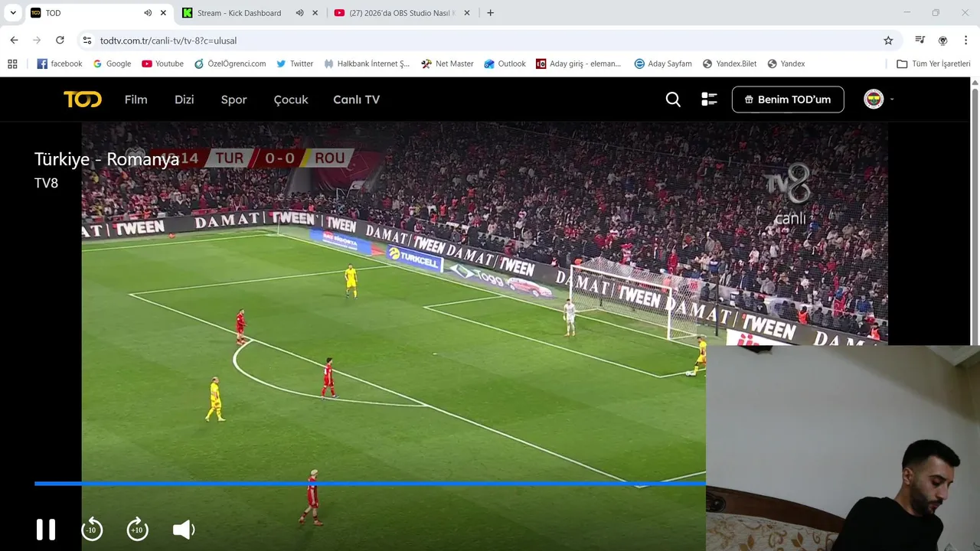
Task: Open the Twitter bookmark
Action: pos(295,64)
